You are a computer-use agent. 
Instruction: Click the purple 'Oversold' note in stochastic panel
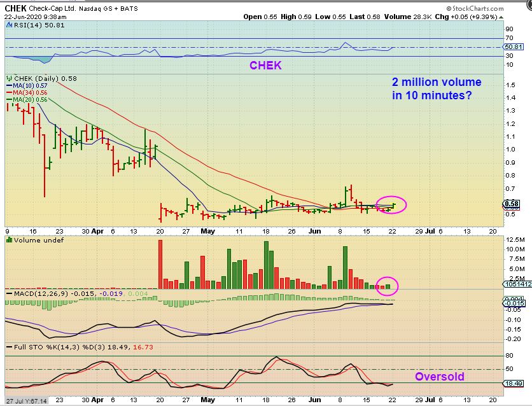pos(439,377)
